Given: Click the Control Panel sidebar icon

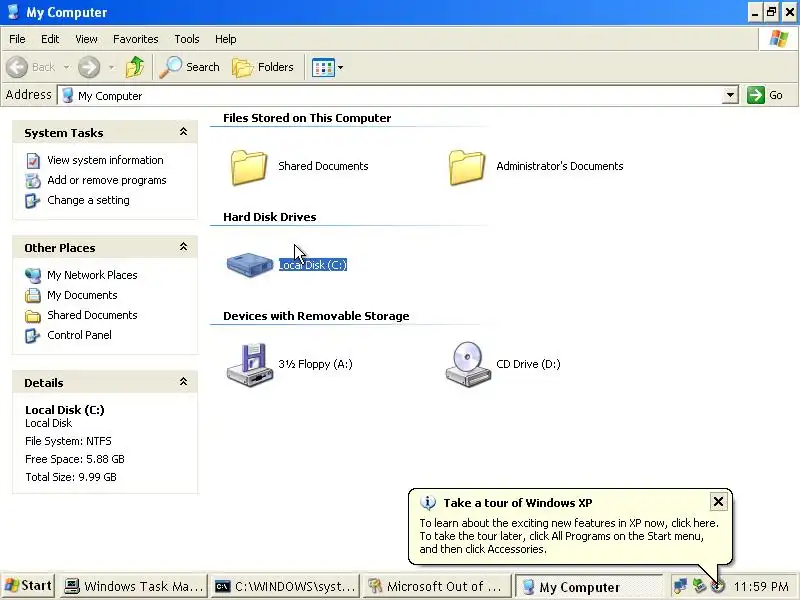Looking at the screenshot, I should coord(33,335).
